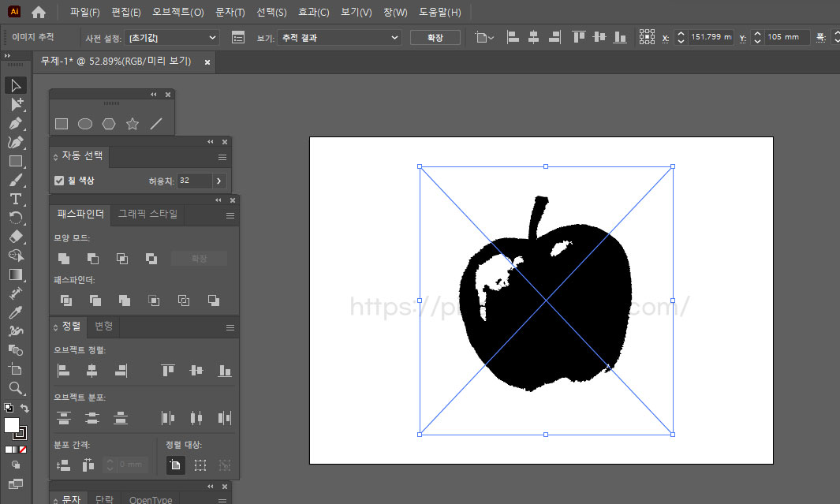
Task: Pick the Line segment shape in floating panel
Action: coord(156,125)
